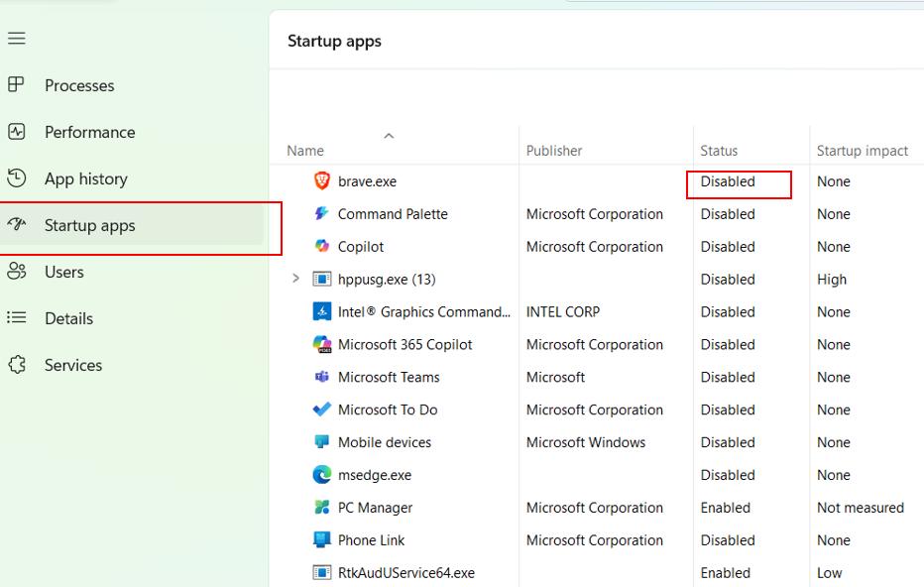Viewport: 924px width, 587px height.
Task: Click the Details list icon
Action: pos(17,317)
